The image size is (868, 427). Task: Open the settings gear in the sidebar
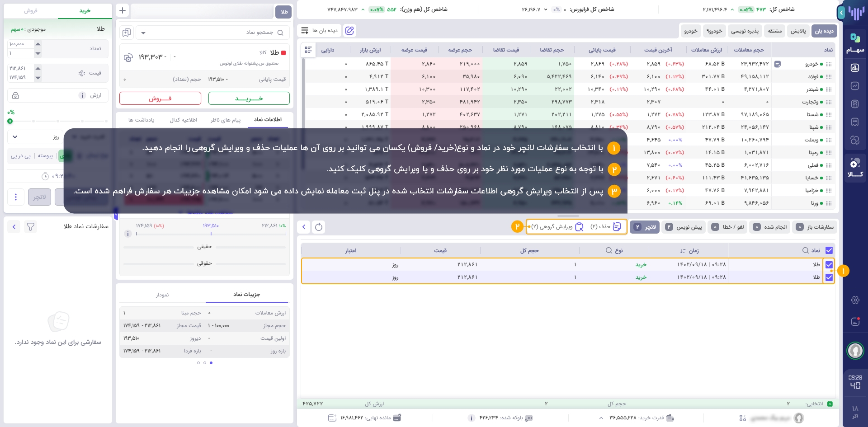[x=855, y=300]
